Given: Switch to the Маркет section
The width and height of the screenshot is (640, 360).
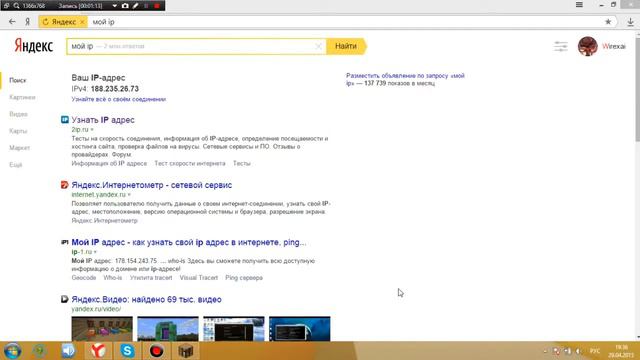Looking at the screenshot, I should pos(20,148).
